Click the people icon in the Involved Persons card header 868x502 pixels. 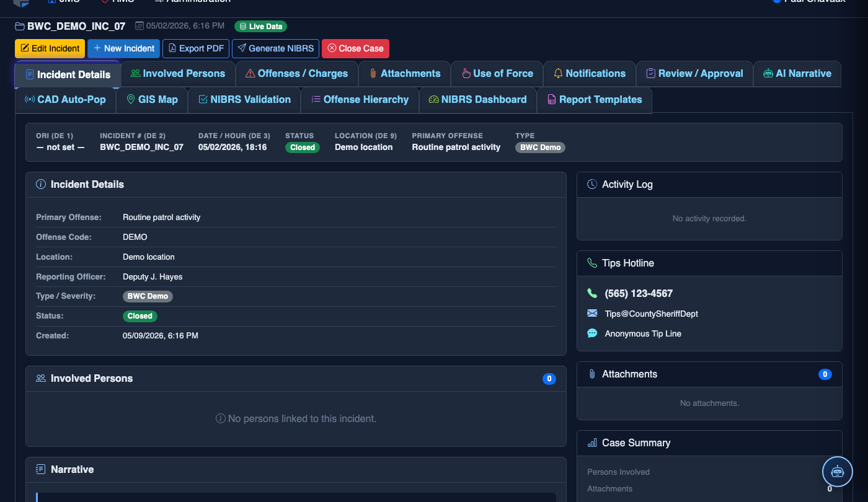pyautogui.click(x=41, y=378)
